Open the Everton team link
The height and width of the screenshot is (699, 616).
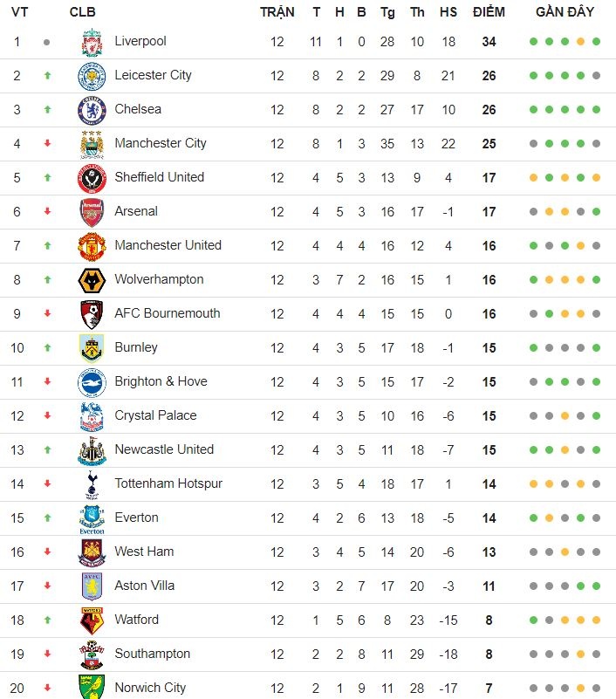(x=136, y=517)
